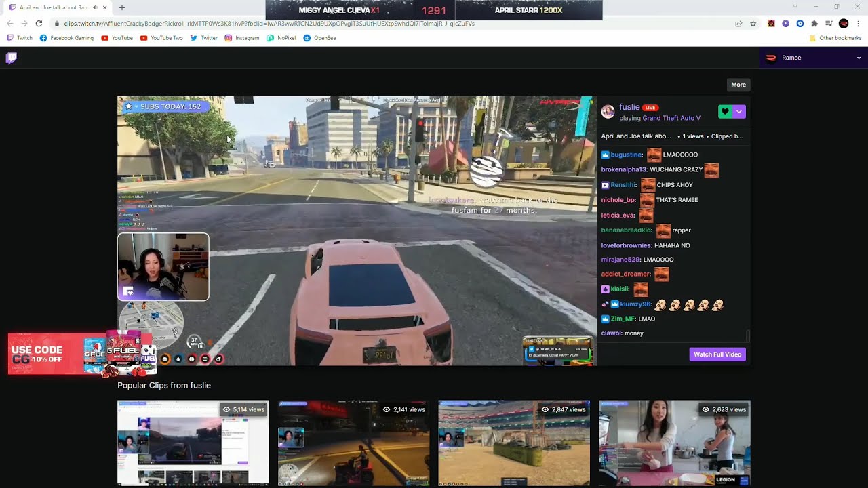This screenshot has width=868, height=488.
Task: Click the leticia_eva username in chat
Action: [x=617, y=215]
